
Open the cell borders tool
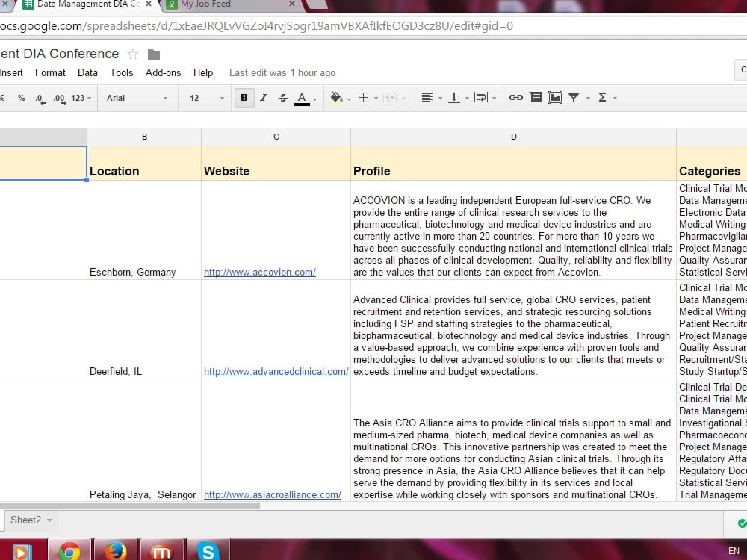363,98
